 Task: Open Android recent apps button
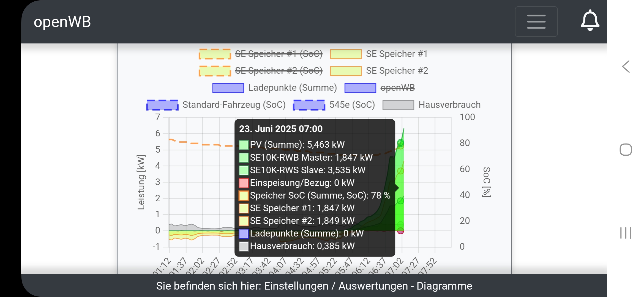pos(626,233)
